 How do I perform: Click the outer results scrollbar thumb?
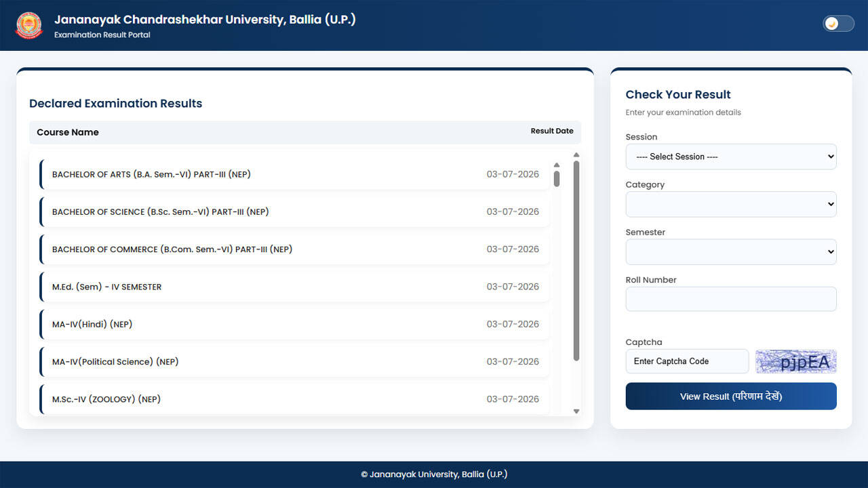point(576,261)
